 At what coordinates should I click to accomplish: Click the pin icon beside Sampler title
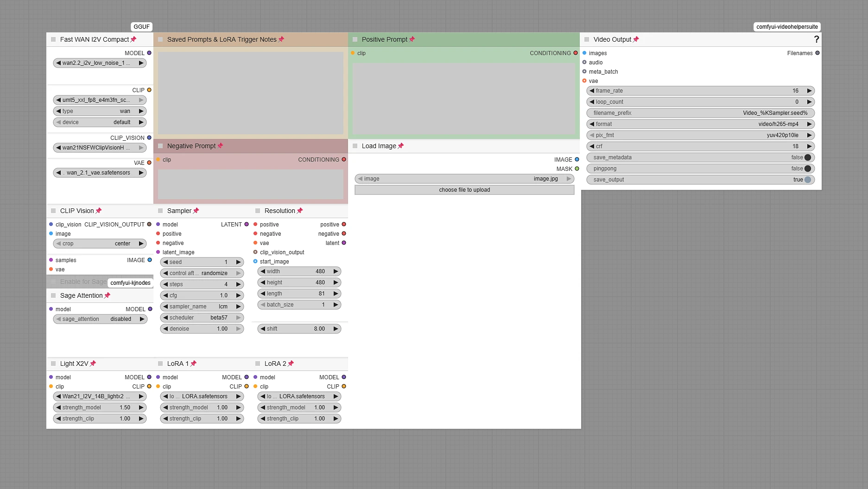point(196,211)
